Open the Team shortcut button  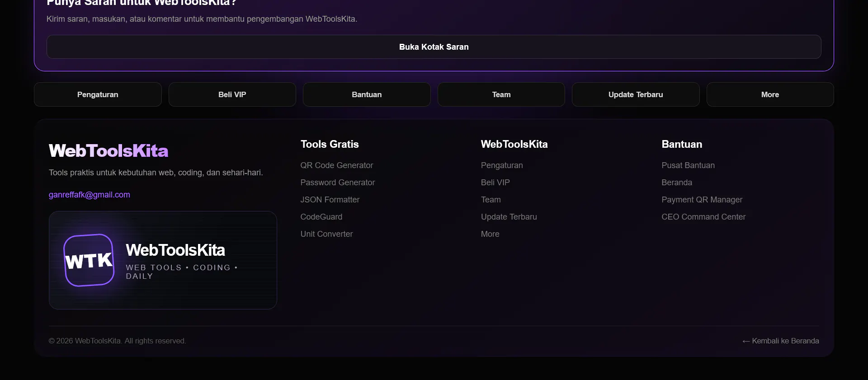pos(501,94)
